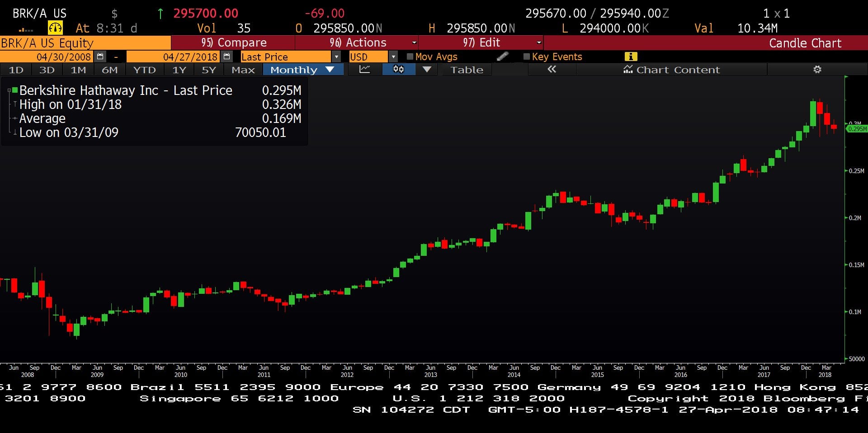Select the 1M range tab
This screenshot has height=433, width=868.
[x=78, y=70]
